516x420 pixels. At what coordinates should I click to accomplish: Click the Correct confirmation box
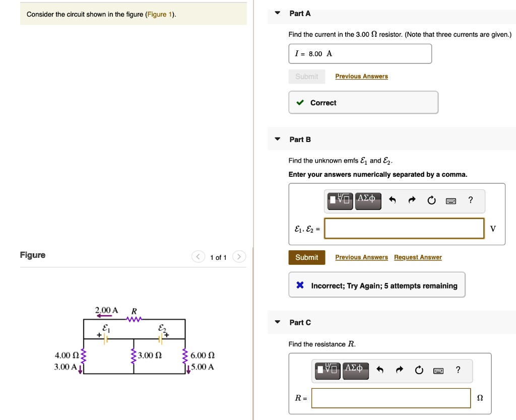tap(363, 102)
